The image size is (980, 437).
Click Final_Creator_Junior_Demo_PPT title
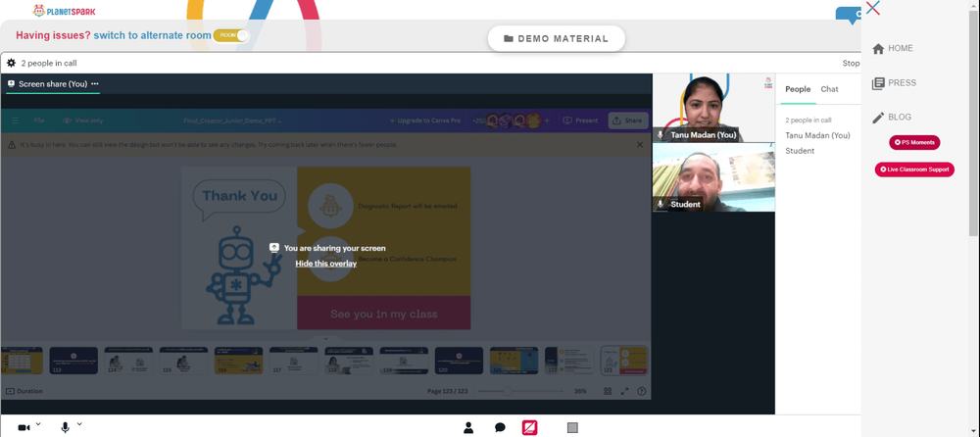coord(232,121)
